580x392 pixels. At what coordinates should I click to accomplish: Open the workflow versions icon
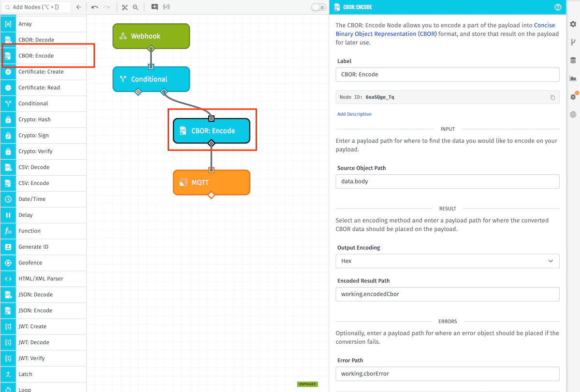click(x=573, y=42)
